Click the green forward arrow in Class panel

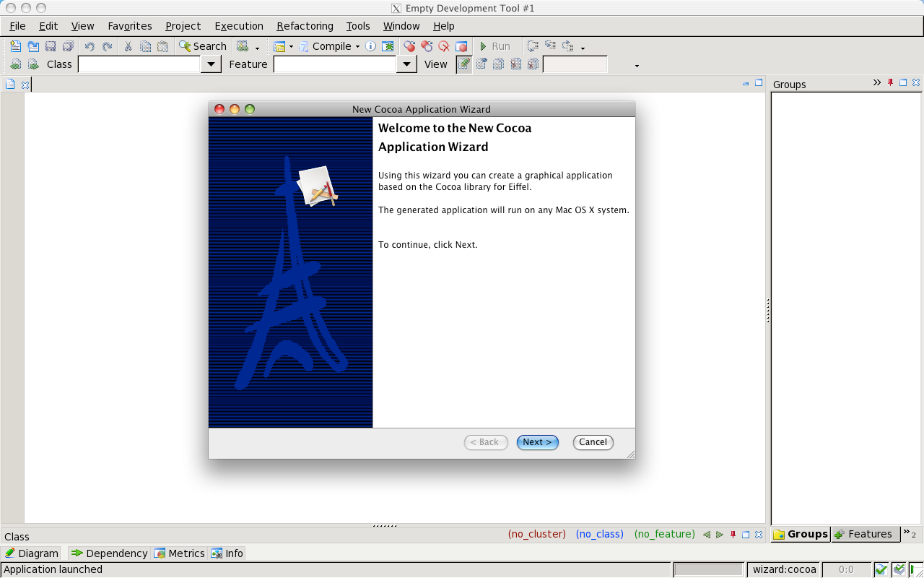click(720, 535)
